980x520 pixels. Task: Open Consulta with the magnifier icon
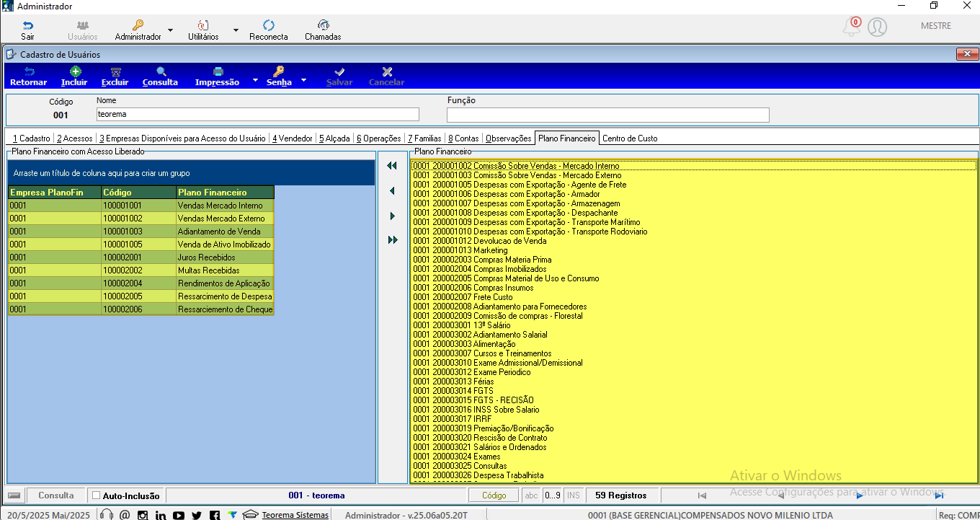161,71
